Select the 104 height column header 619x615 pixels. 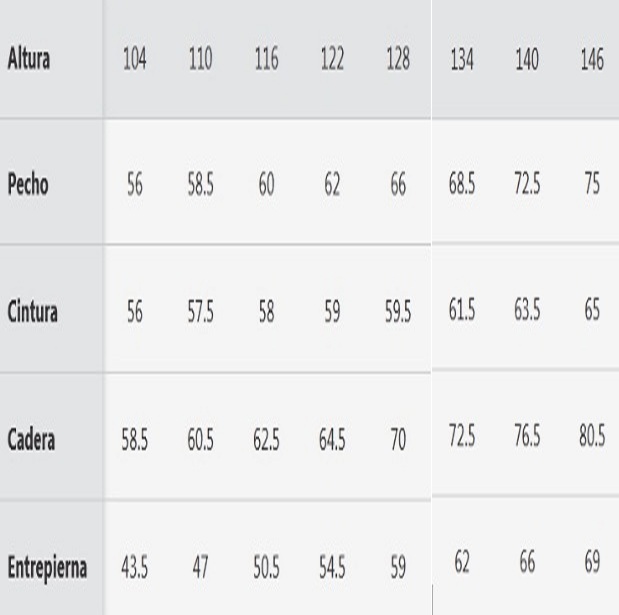tap(135, 59)
